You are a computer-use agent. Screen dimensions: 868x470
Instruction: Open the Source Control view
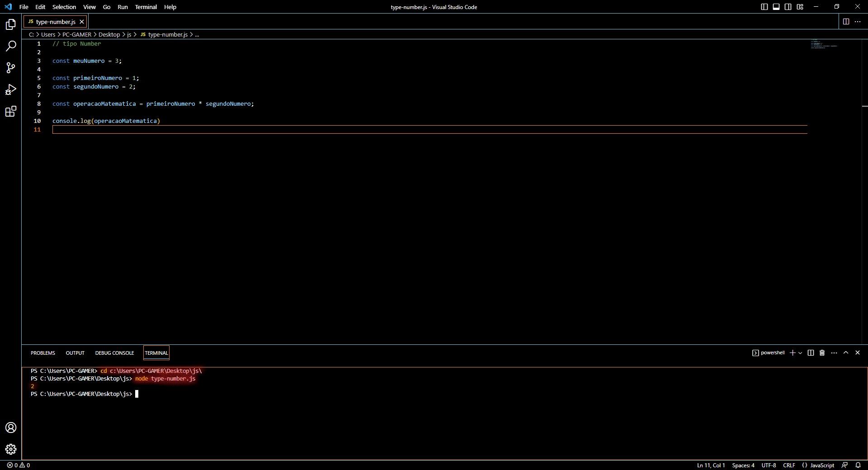point(11,68)
